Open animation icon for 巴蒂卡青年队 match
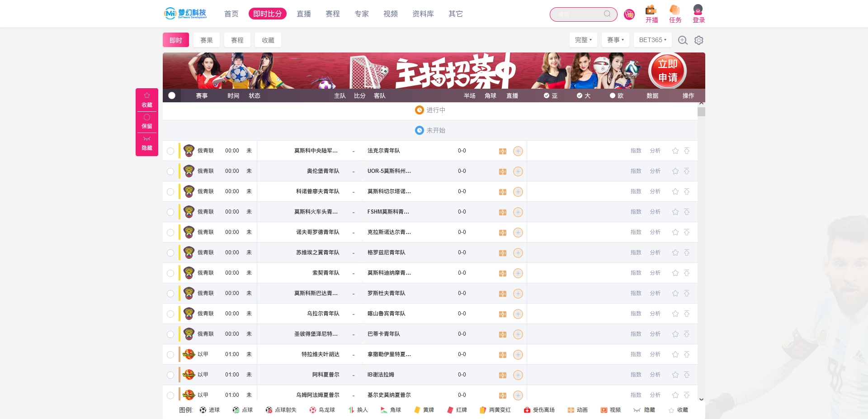The height and width of the screenshot is (419, 868). click(502, 334)
